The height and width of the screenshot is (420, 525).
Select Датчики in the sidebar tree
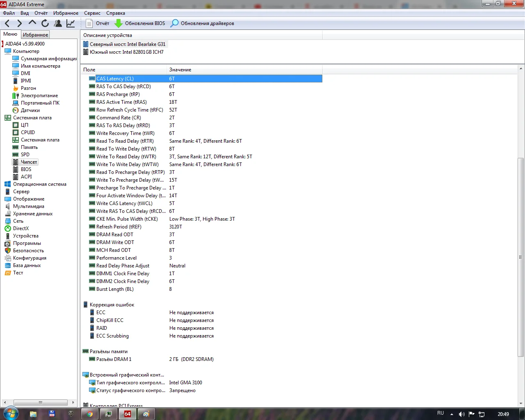[30, 110]
